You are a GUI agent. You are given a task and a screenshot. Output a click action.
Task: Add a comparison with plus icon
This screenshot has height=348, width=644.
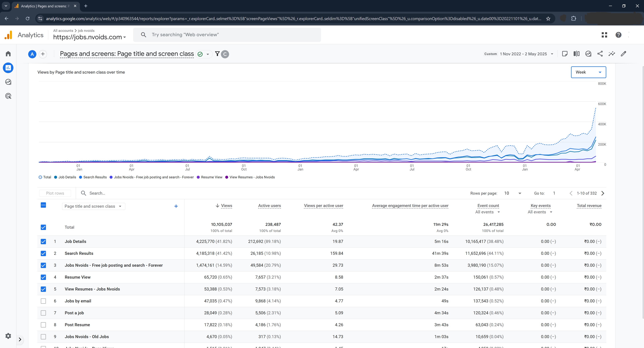(43, 54)
